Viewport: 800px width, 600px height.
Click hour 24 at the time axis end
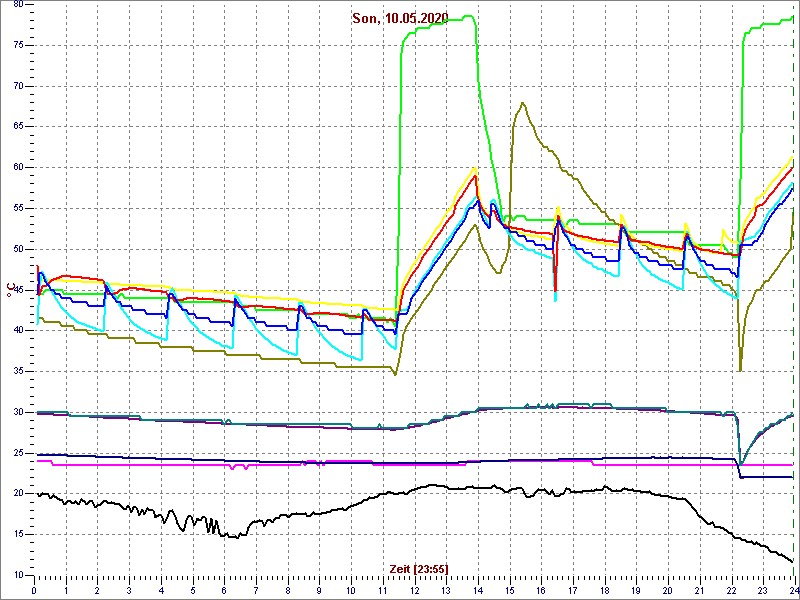coord(793,591)
